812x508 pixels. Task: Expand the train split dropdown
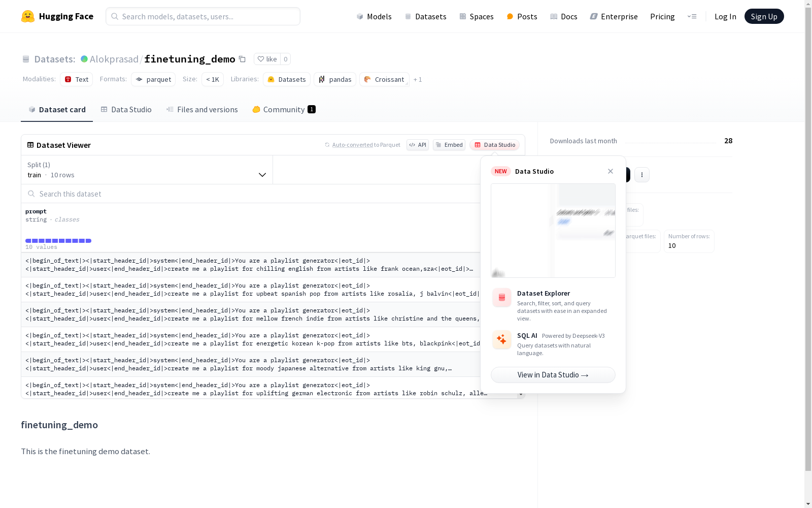(147, 170)
